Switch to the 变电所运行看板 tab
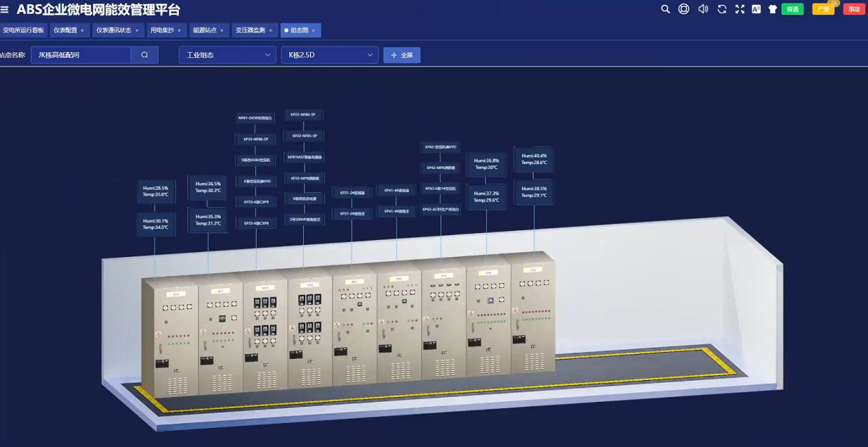This screenshot has height=447, width=868. coord(23,30)
